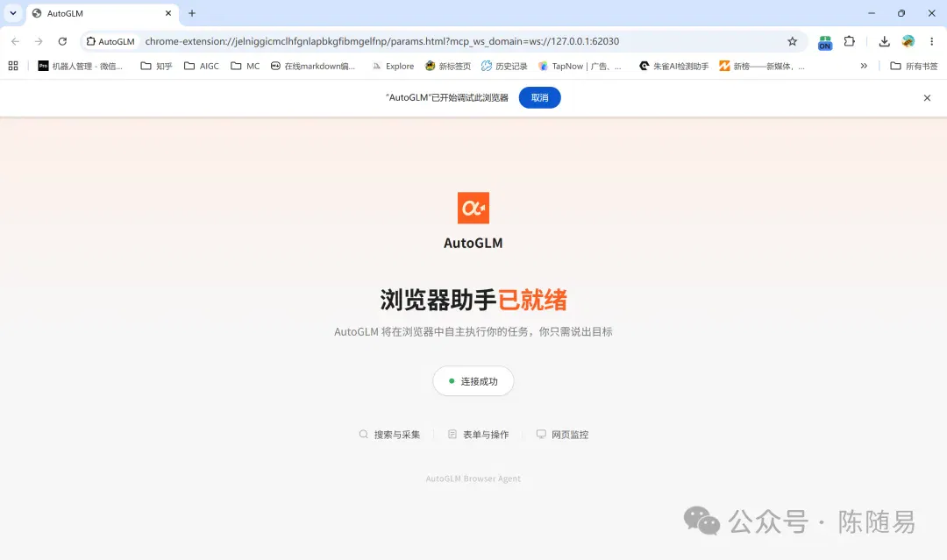Click the address bar URL
Image resolution: width=947 pixels, height=560 pixels.
(381, 41)
